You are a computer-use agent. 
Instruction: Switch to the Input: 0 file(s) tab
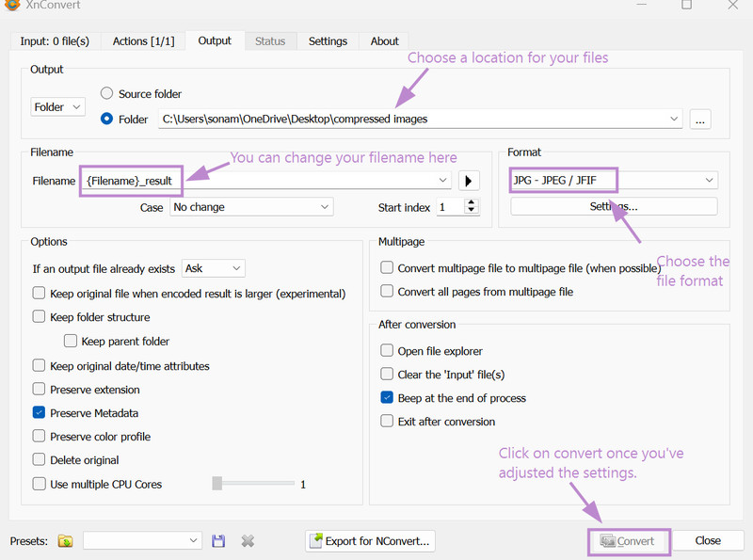pos(55,41)
